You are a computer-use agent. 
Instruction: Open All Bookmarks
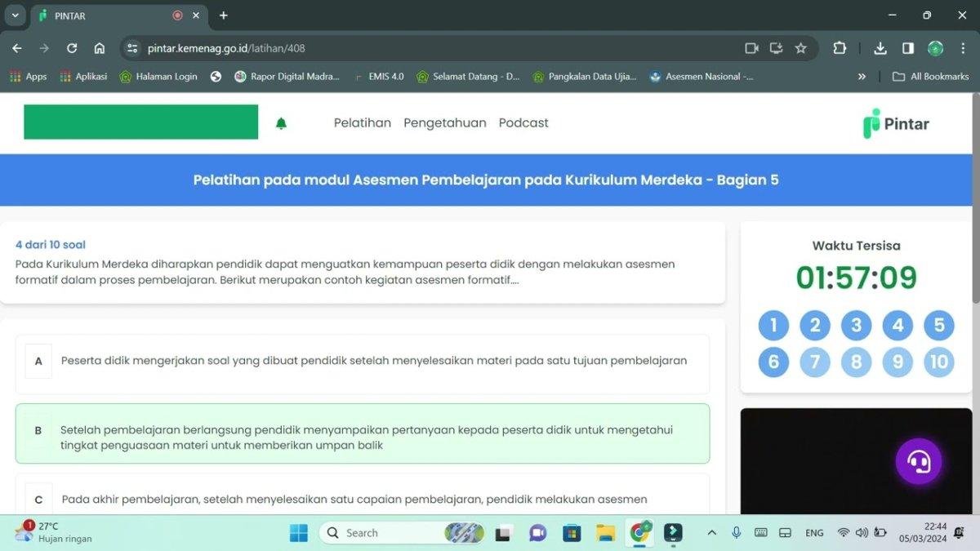pyautogui.click(x=930, y=76)
